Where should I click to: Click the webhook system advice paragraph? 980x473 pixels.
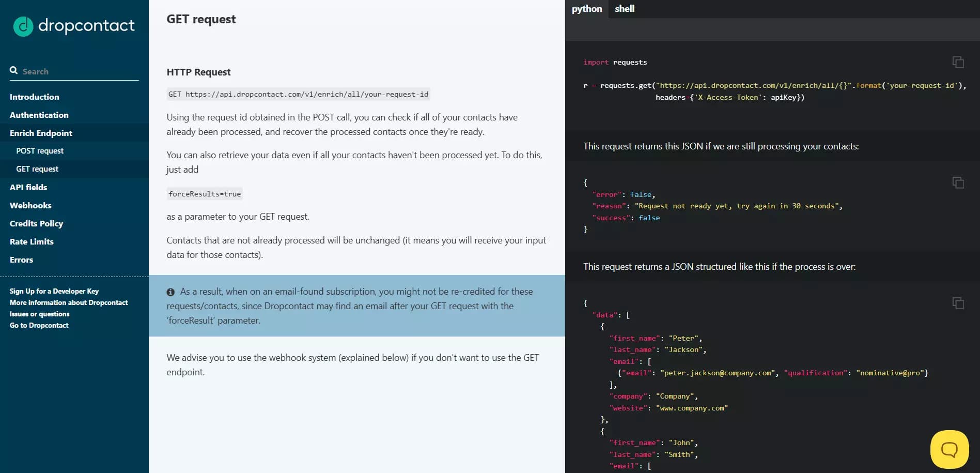coord(352,364)
